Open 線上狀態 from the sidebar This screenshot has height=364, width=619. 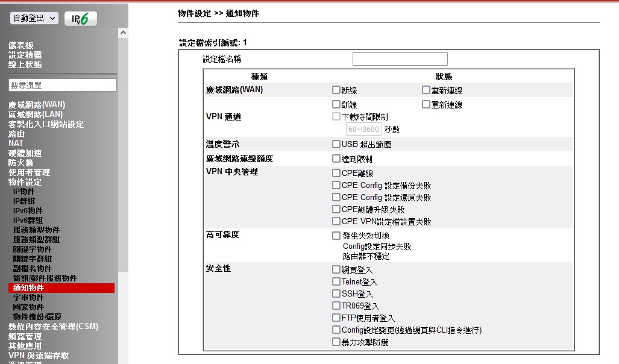coord(25,64)
